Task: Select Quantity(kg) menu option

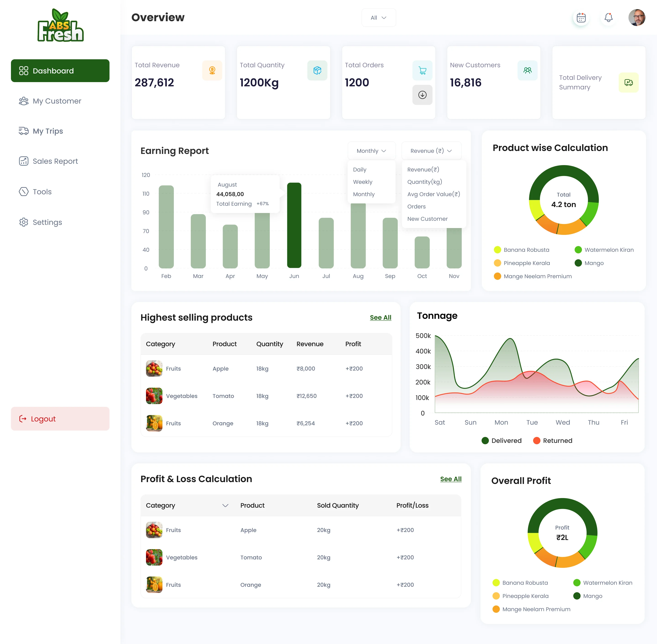Action: 425,182
